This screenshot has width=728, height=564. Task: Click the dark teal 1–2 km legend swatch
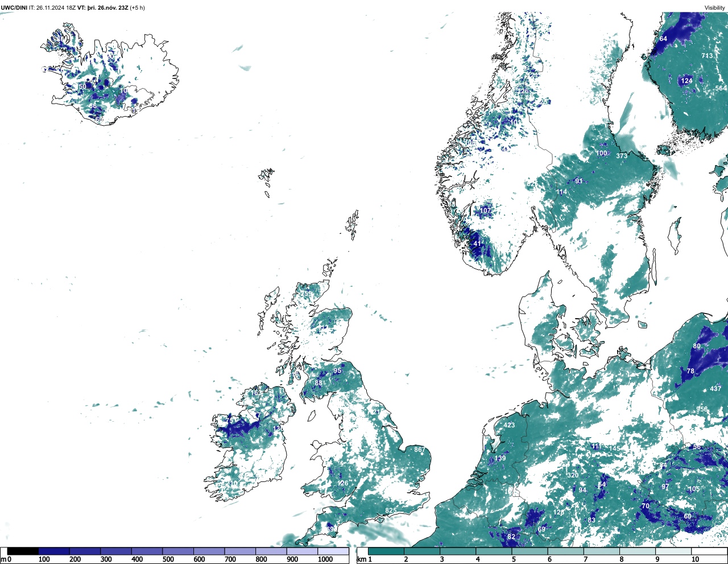(x=386, y=551)
